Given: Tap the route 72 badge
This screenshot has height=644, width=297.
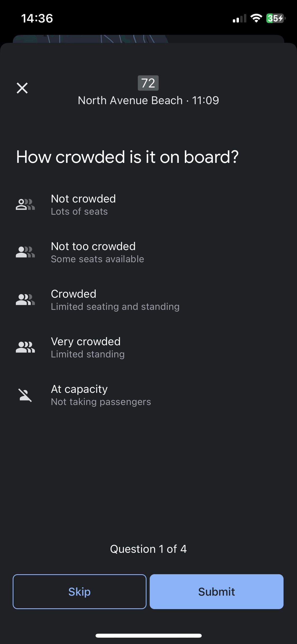Looking at the screenshot, I should (x=148, y=83).
